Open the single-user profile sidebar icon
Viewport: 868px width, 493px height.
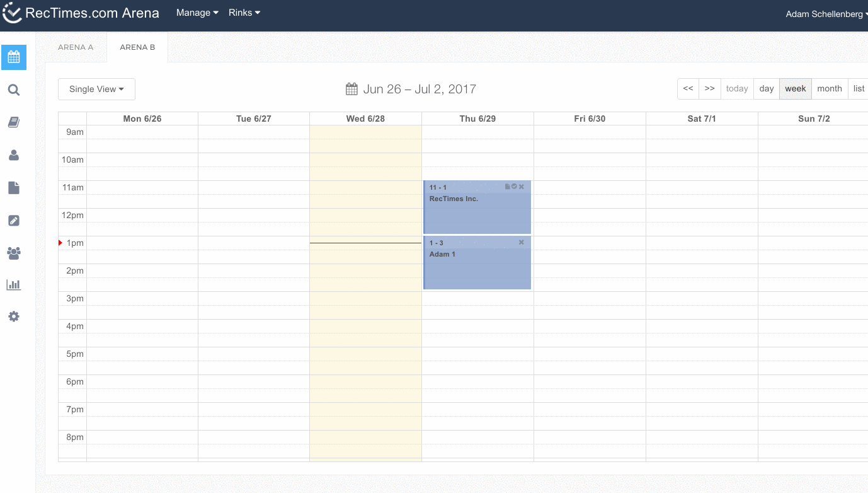click(x=14, y=155)
